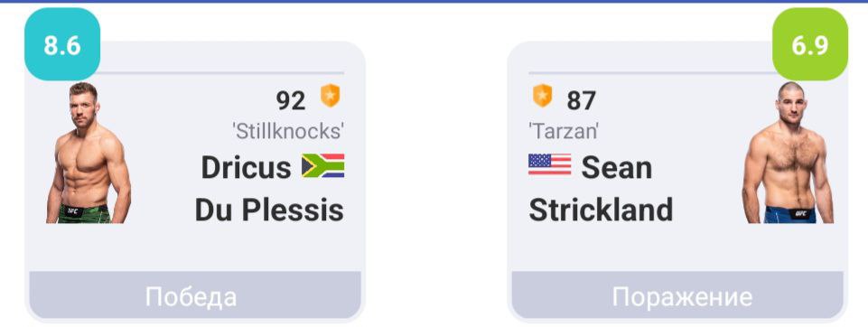
Task: Click the fighter score number 87
Action: coord(582,100)
